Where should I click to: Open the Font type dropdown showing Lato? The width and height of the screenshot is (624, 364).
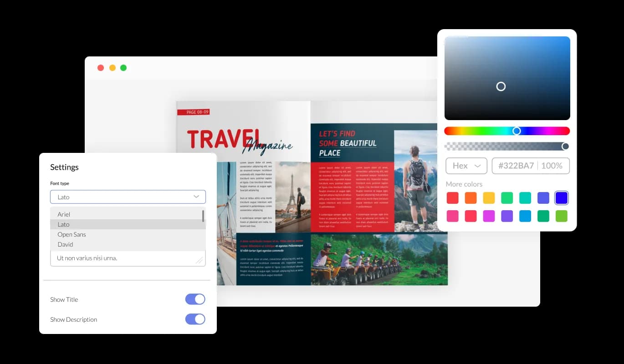pyautogui.click(x=128, y=197)
